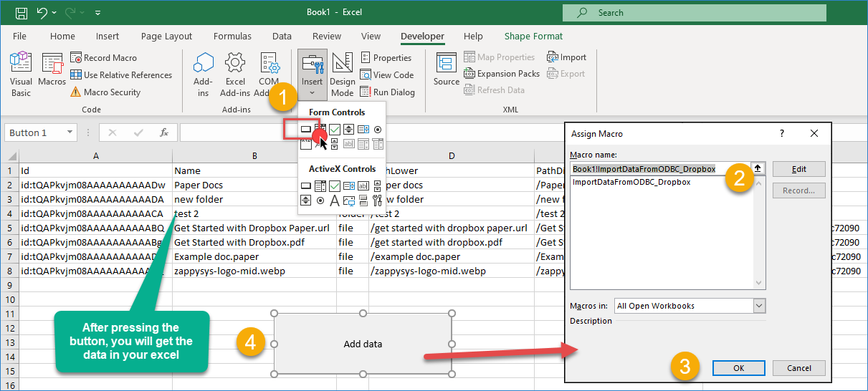The width and height of the screenshot is (868, 391).
Task: Open the Formulas tab
Action: [x=232, y=37]
